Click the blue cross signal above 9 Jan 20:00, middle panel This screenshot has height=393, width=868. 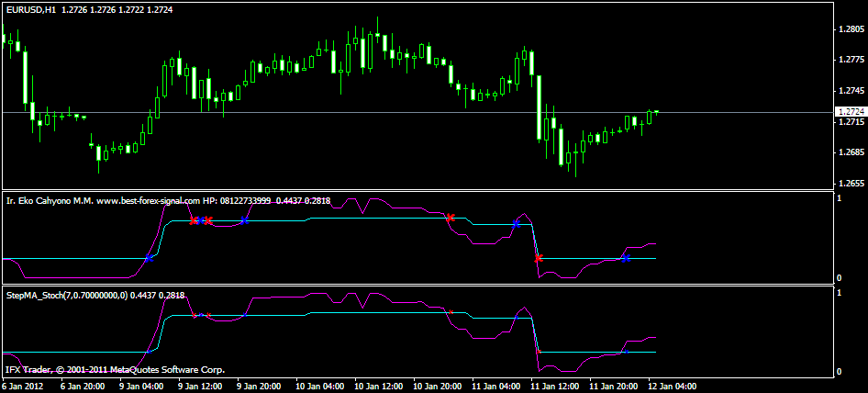(244, 220)
